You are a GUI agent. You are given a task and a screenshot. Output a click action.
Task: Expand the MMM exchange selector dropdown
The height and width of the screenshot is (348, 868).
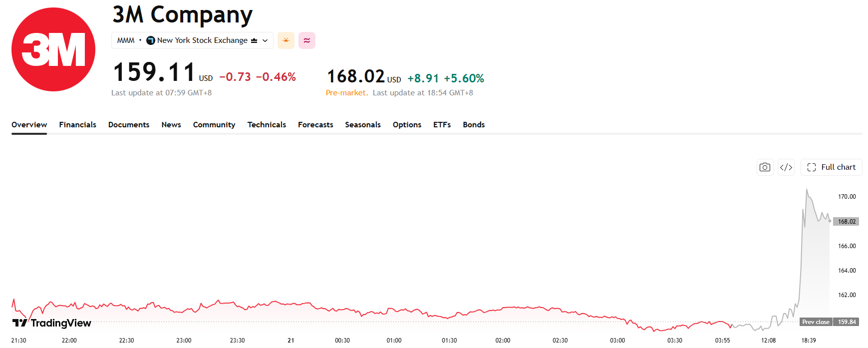pos(192,40)
